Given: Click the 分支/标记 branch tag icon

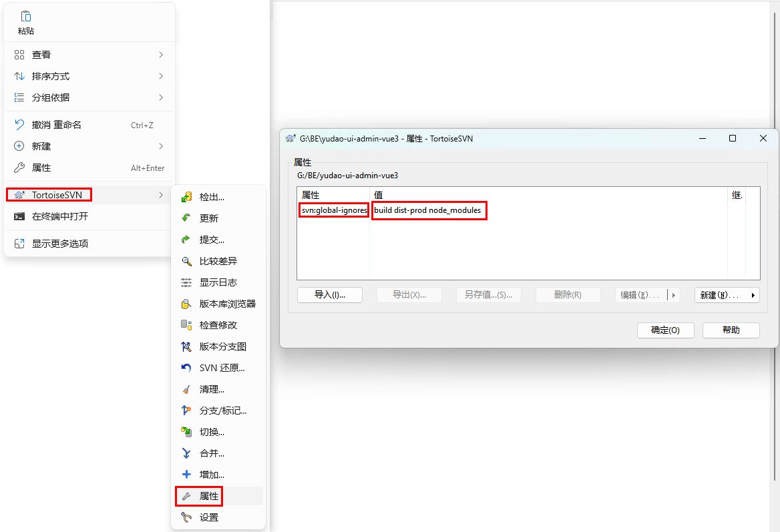Looking at the screenshot, I should 186,411.
